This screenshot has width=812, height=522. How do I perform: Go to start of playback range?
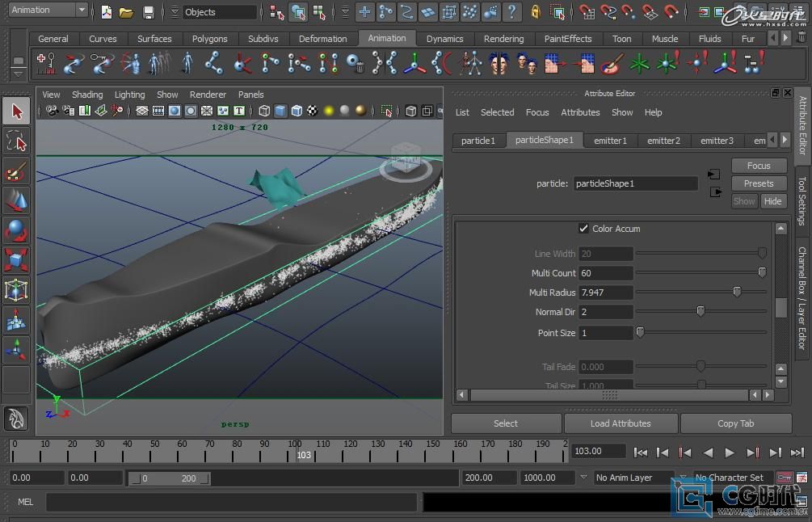click(x=641, y=453)
